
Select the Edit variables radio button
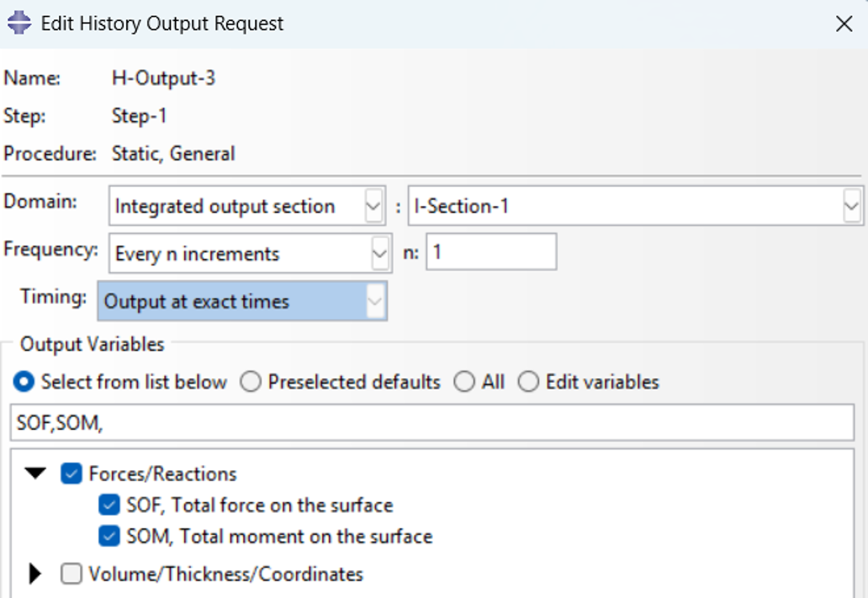pyautogui.click(x=528, y=382)
